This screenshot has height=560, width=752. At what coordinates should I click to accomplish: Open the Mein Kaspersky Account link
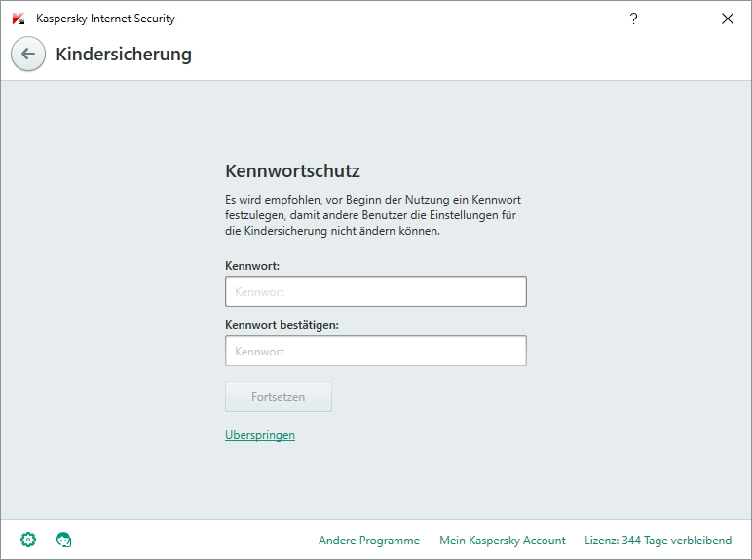[502, 541]
